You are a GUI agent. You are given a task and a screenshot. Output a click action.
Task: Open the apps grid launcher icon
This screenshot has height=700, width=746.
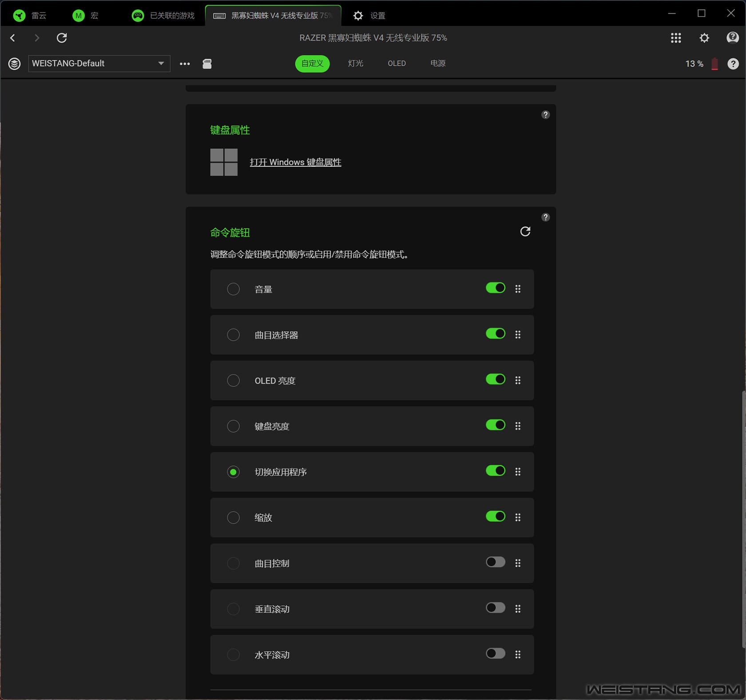(x=676, y=38)
